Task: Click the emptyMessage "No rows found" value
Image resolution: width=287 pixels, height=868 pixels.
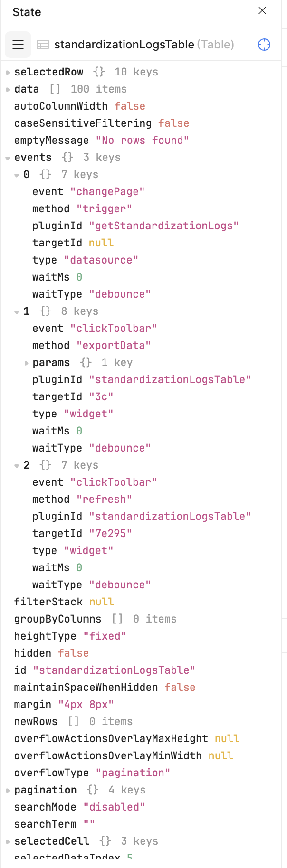Action: pyautogui.click(x=143, y=141)
